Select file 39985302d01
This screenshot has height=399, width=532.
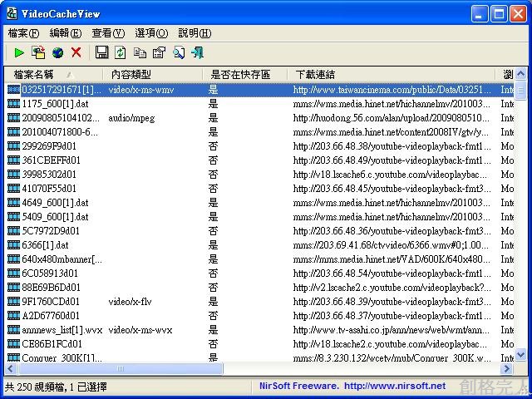point(49,175)
